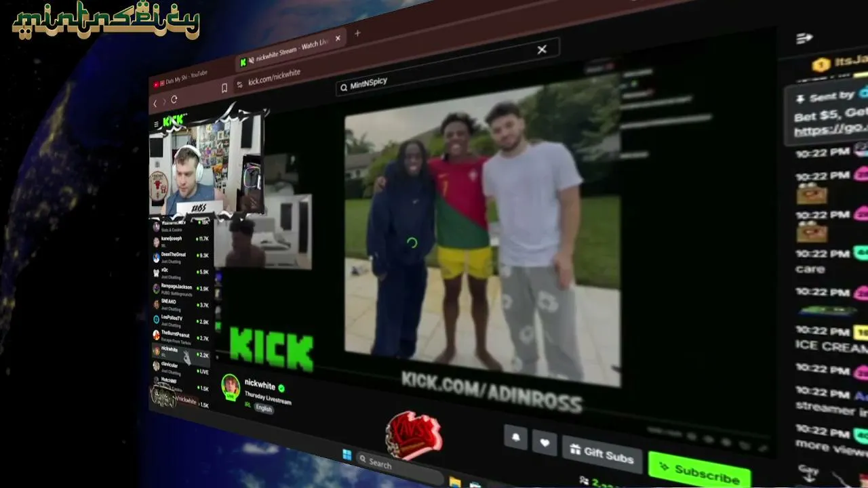868x488 pixels.
Task: Open the Windows Start menu
Action: click(x=347, y=455)
